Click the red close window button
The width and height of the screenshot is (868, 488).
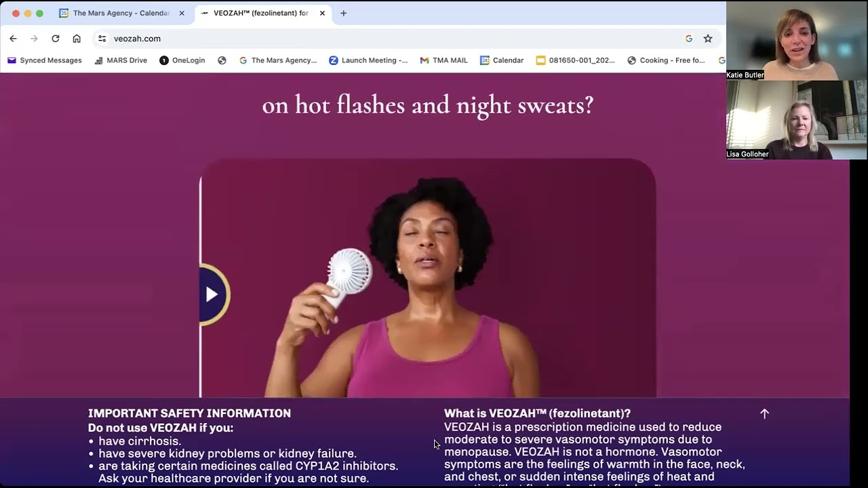pos(16,13)
